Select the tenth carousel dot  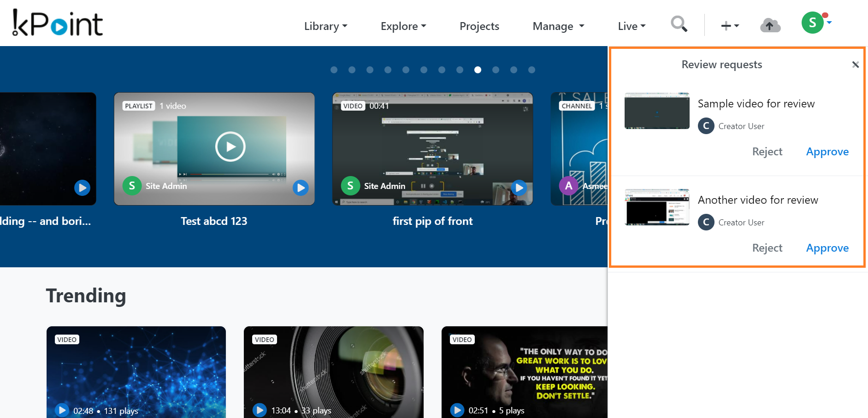click(496, 70)
